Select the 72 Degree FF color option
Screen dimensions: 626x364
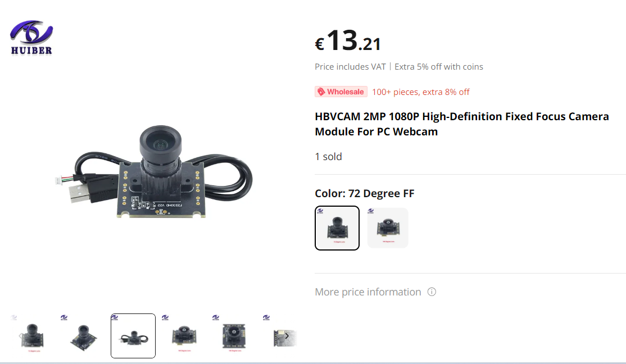pos(337,228)
